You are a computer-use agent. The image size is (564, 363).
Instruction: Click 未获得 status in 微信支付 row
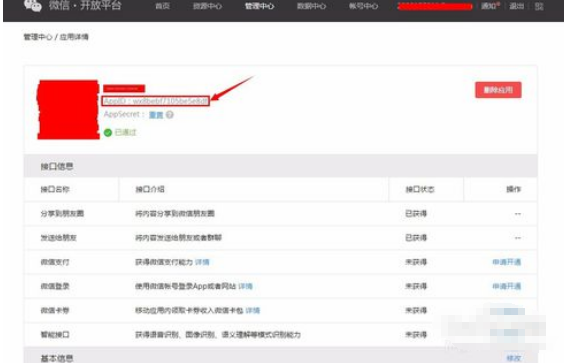416,262
